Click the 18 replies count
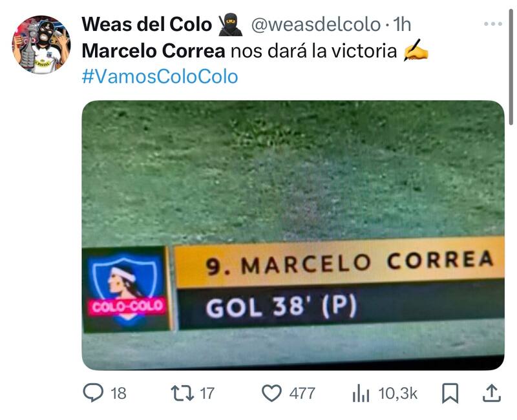 118,394
